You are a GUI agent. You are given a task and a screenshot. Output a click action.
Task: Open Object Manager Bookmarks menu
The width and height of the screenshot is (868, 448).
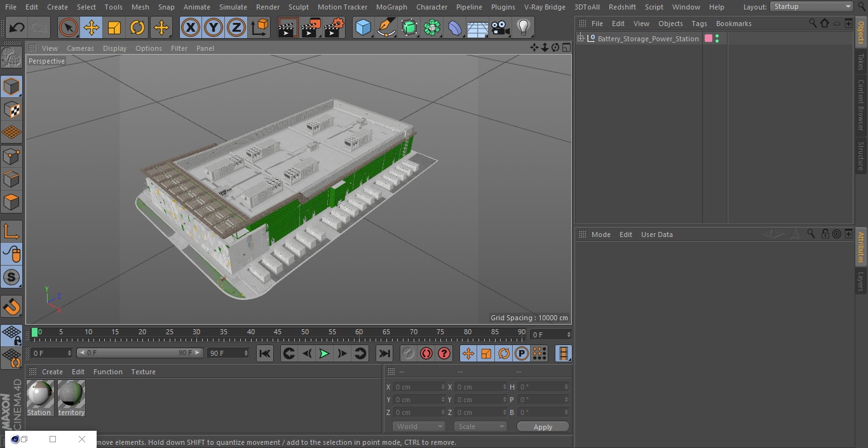coord(733,24)
